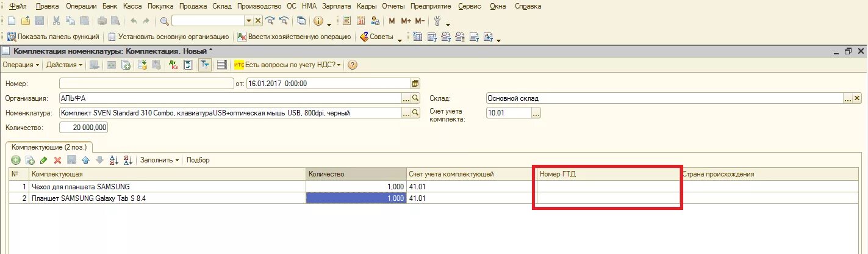The width and height of the screenshot is (868, 254).
Task: Toggle the highlighted tree-view button in the document toolbar
Action: click(205, 65)
